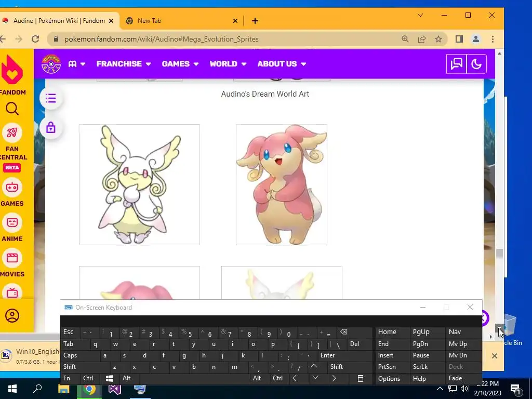Reload the page in Chrome
Image resolution: width=532 pixels, height=399 pixels.
tap(35, 39)
